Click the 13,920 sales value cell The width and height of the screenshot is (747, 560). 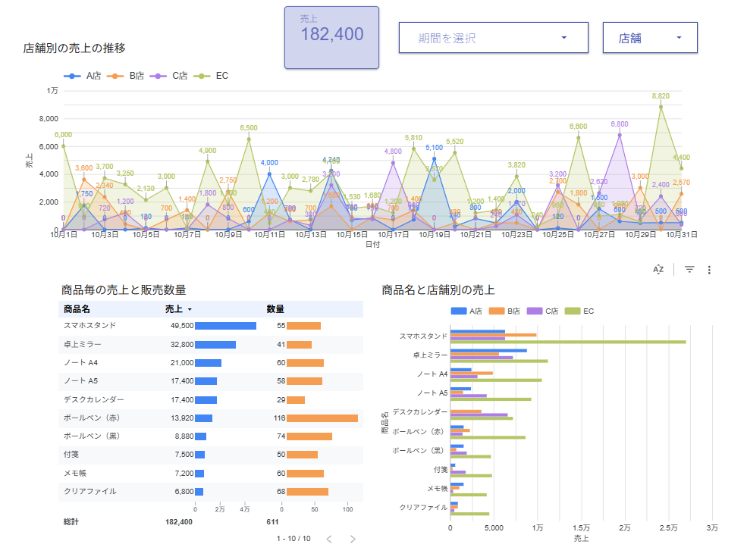(182, 418)
